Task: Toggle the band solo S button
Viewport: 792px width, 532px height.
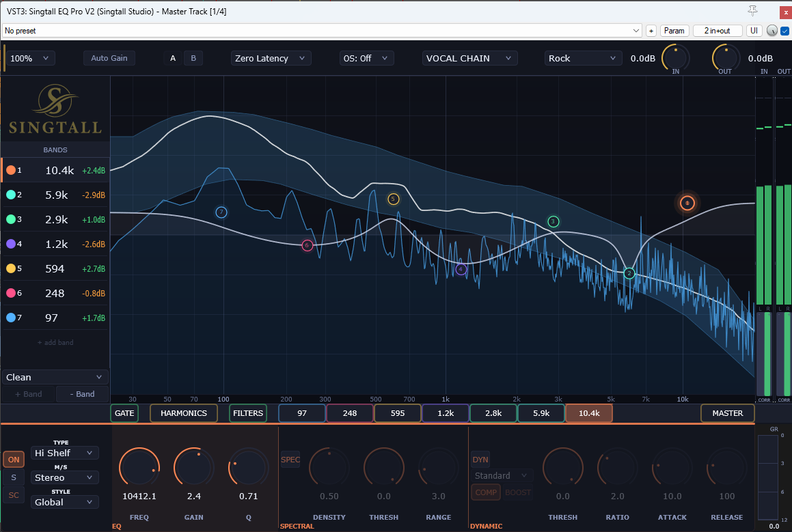Action: click(14, 477)
